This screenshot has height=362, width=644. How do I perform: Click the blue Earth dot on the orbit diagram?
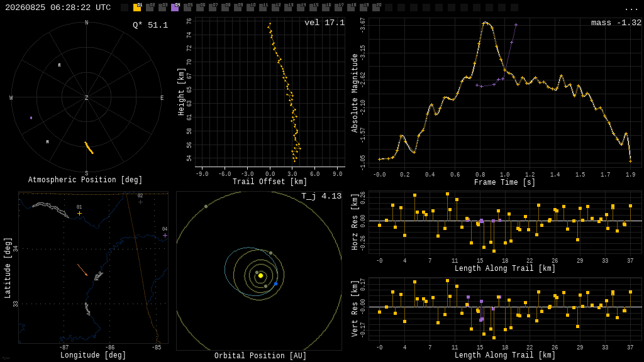click(275, 283)
